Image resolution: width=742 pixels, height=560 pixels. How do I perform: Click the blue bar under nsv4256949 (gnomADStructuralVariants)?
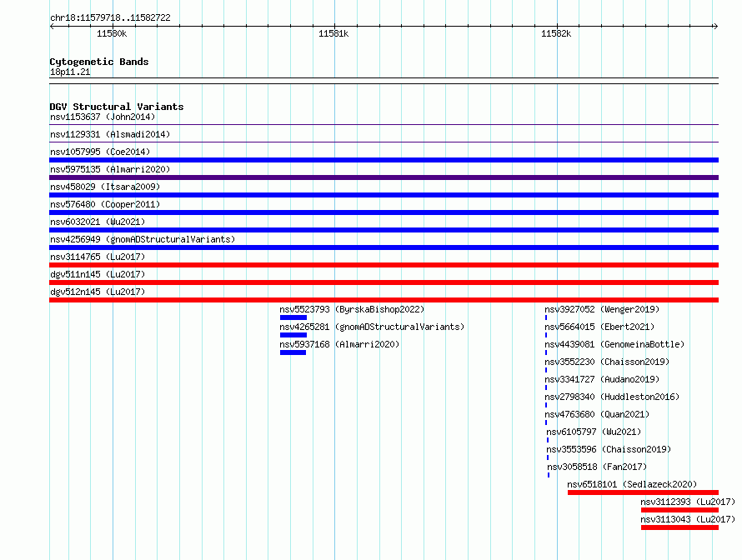pos(384,247)
